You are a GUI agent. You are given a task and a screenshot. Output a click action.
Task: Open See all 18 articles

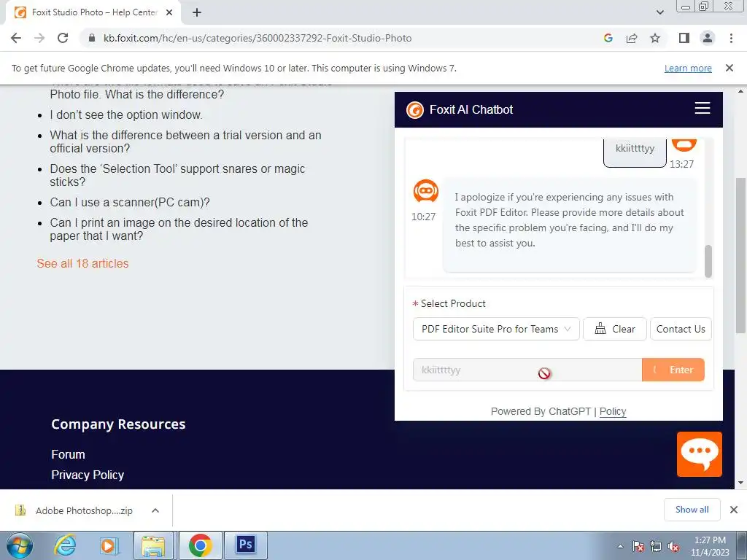pos(83,263)
